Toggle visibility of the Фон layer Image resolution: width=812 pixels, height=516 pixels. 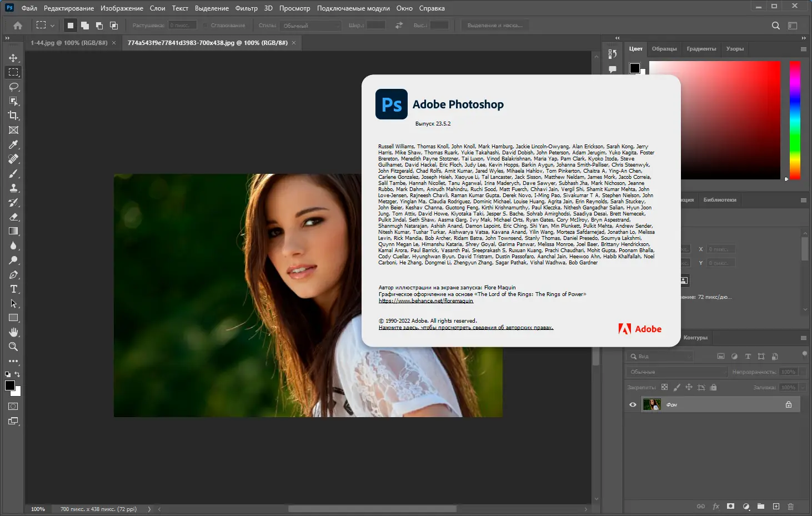pyautogui.click(x=633, y=404)
